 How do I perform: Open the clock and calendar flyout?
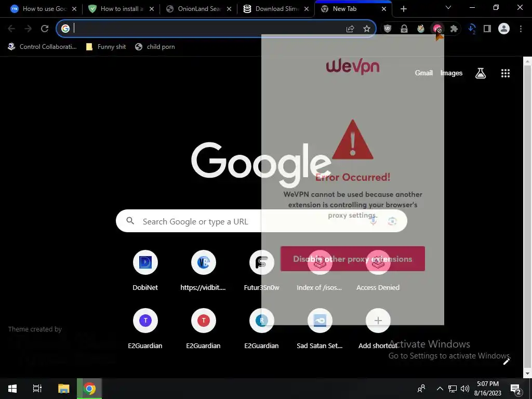(487, 389)
